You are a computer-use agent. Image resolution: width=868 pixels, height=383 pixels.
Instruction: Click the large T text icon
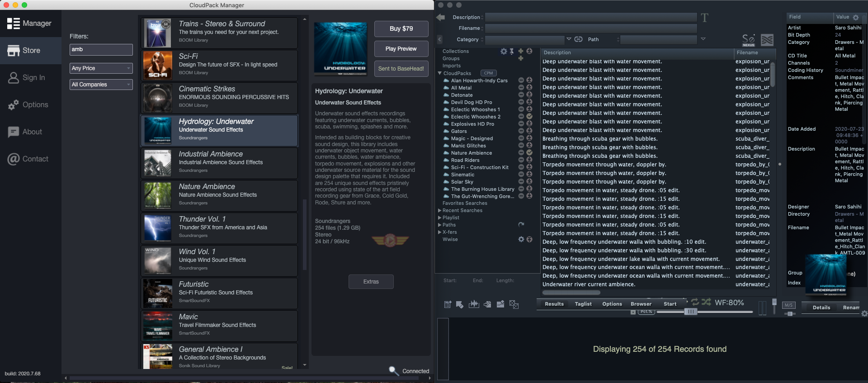[704, 18]
